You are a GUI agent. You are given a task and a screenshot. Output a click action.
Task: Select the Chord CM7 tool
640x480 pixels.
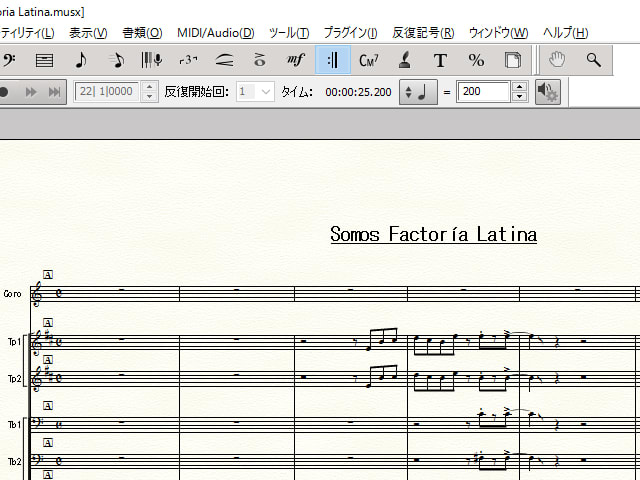369,60
